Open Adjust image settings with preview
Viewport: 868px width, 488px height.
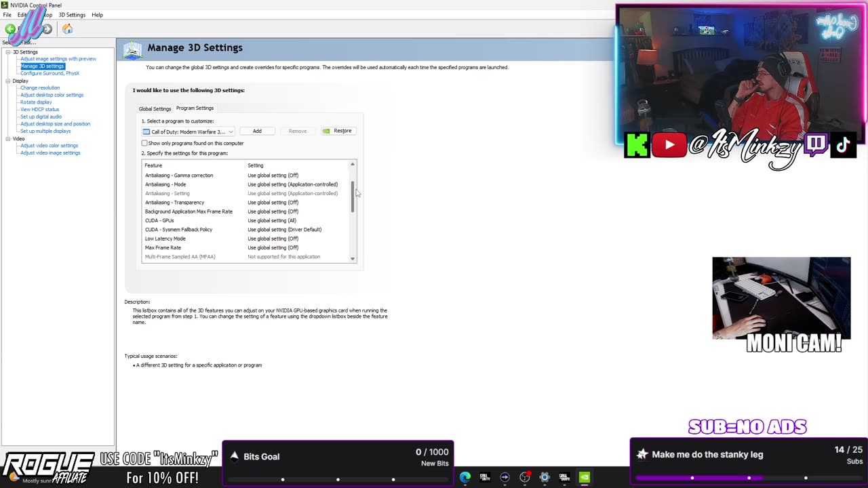point(58,59)
